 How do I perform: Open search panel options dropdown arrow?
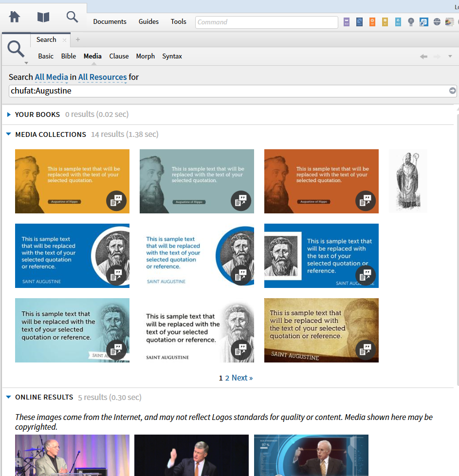(26, 63)
